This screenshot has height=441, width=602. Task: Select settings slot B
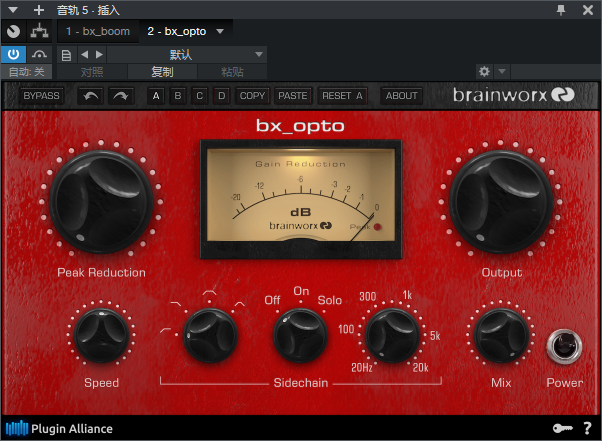click(x=177, y=96)
